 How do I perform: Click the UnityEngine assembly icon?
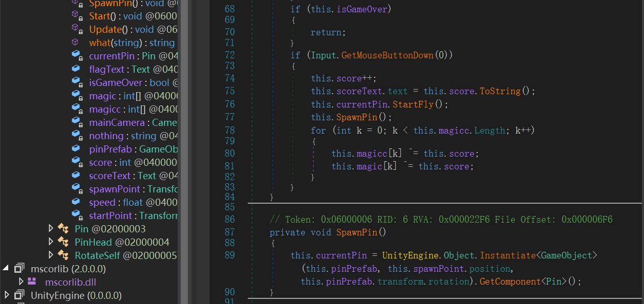(x=19, y=295)
